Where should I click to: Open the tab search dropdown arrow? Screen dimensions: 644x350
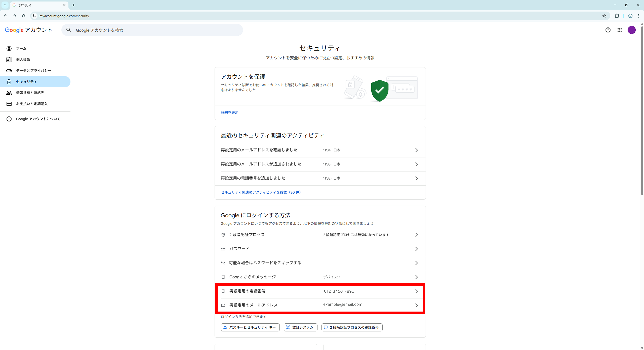[x=5, y=5]
